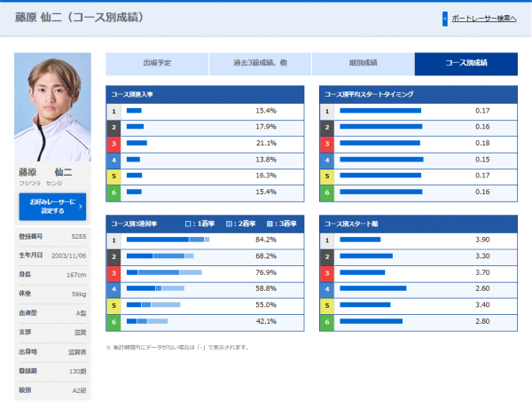Image resolution: width=532 pixels, height=401 pixels.
Task: Click the 3.90 start order value
Action: pos(482,240)
